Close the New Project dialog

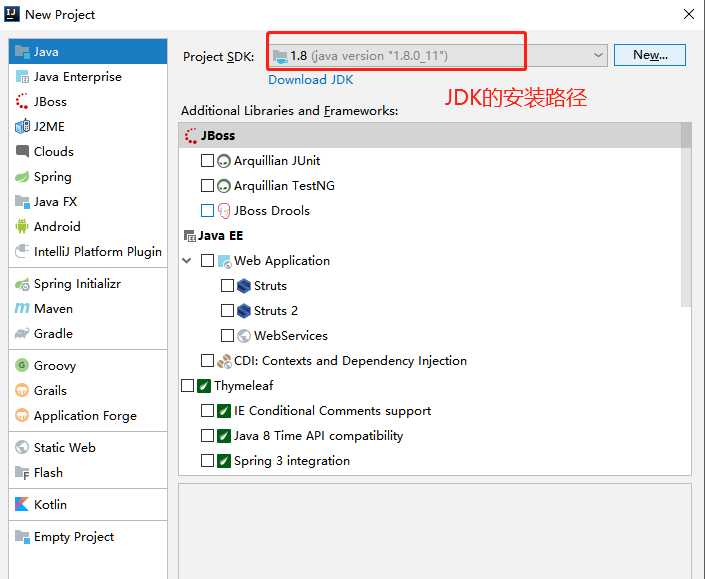688,14
